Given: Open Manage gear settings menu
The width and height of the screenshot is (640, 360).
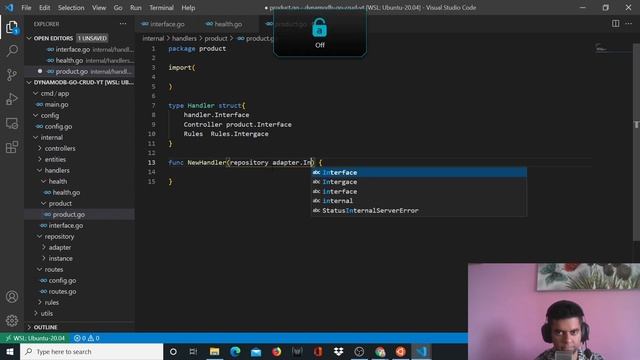Looking at the screenshot, I should (x=12, y=321).
